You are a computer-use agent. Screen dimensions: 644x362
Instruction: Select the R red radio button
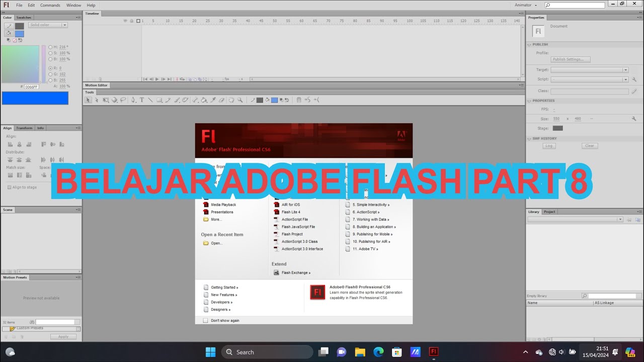[x=50, y=68]
